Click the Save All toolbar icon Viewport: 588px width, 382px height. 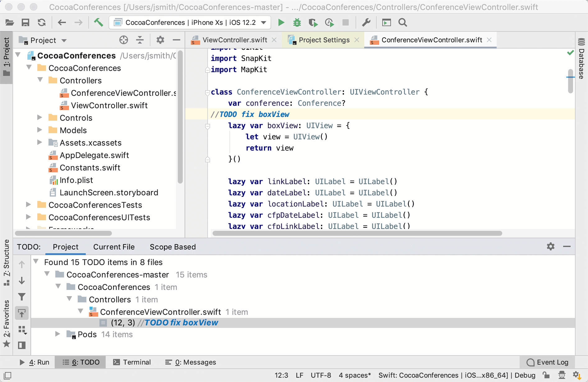click(25, 22)
